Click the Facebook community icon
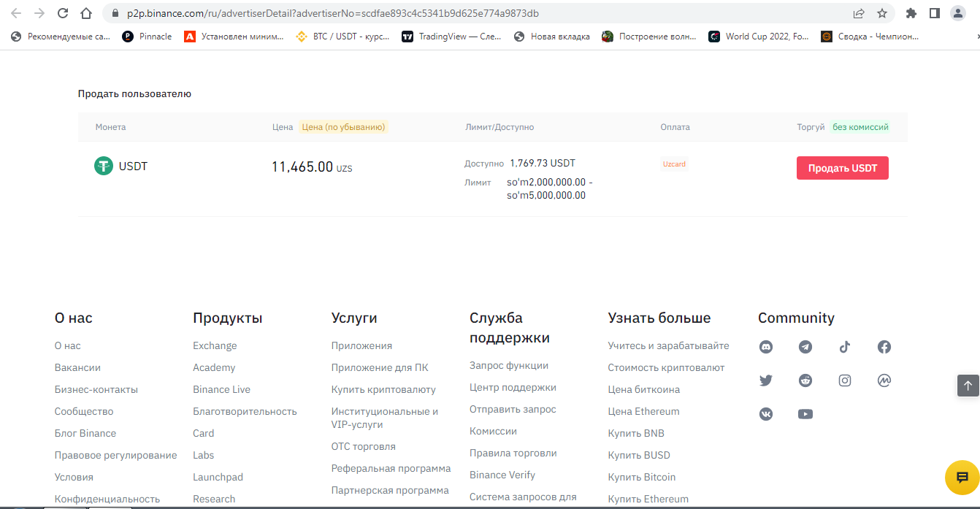 click(x=884, y=347)
